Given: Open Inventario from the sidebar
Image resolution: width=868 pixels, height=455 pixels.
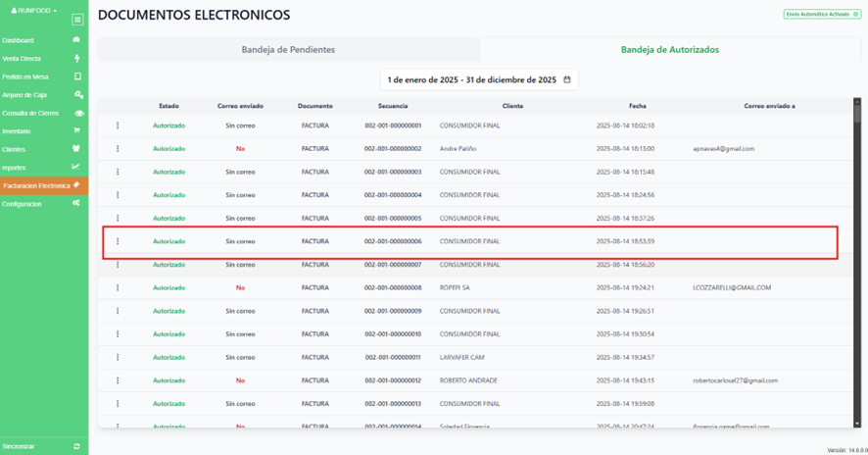Looking at the screenshot, I should [x=16, y=131].
